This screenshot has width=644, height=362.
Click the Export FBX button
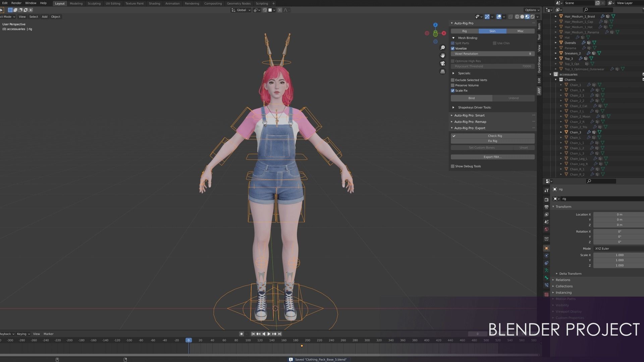click(x=492, y=157)
